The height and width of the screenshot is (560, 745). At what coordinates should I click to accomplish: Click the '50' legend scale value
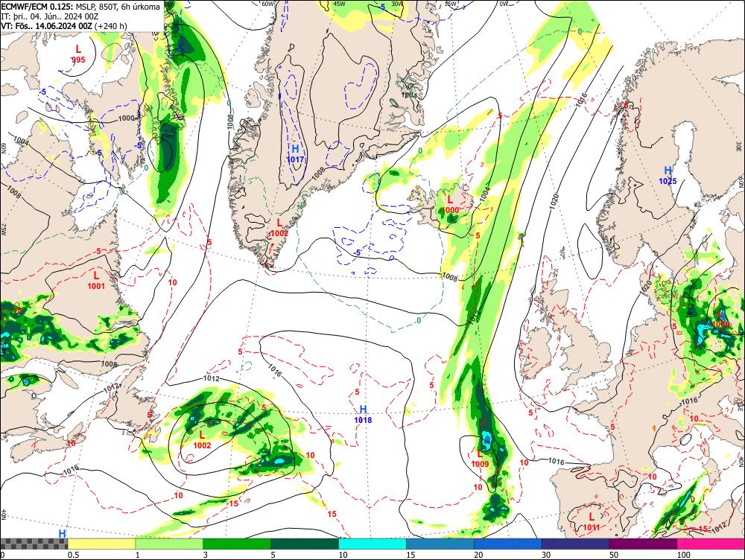pos(614,555)
